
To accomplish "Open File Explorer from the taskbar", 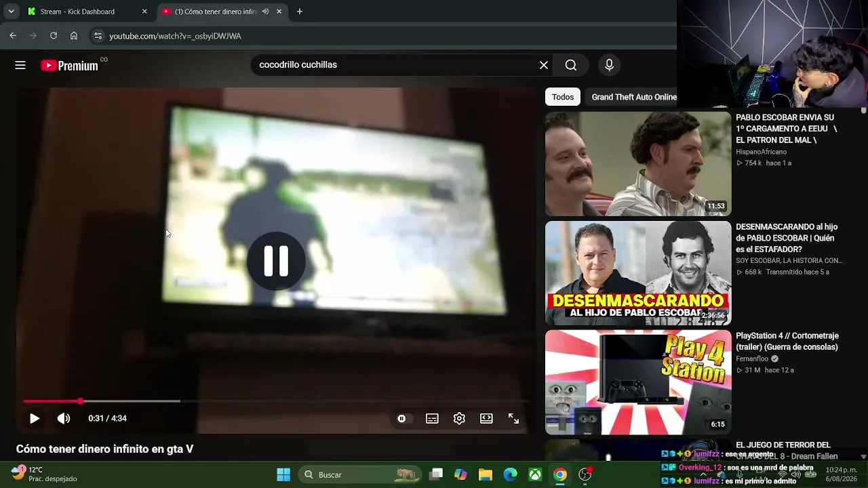I will (x=486, y=474).
